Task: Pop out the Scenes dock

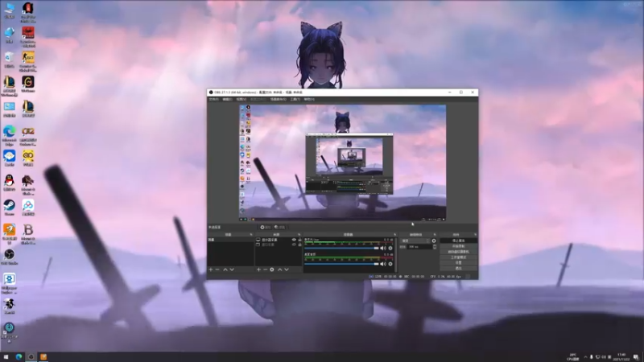Action: [x=251, y=234]
